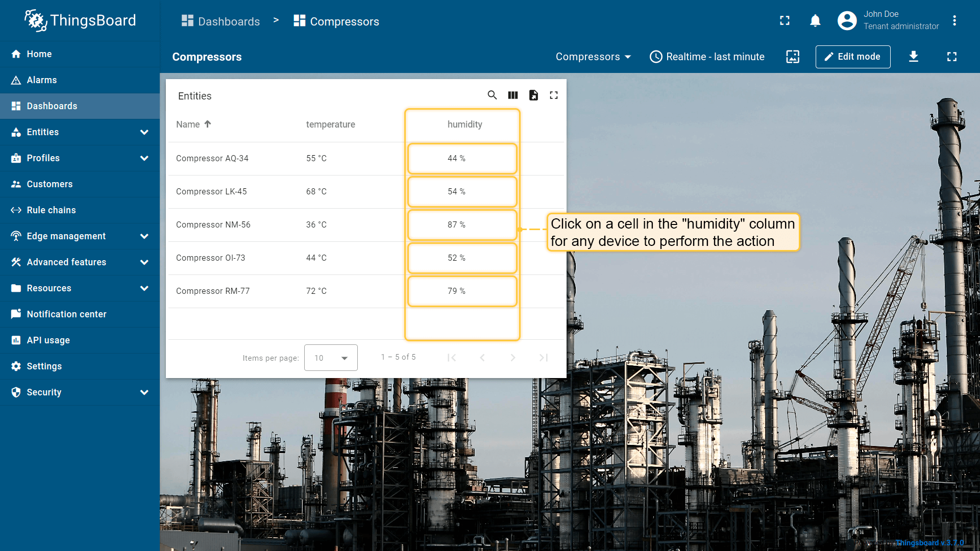980x551 pixels.
Task: Toggle top-bar fullscreen icon
Action: click(785, 21)
